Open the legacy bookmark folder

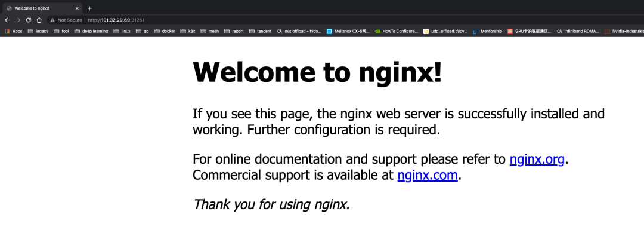38,31
